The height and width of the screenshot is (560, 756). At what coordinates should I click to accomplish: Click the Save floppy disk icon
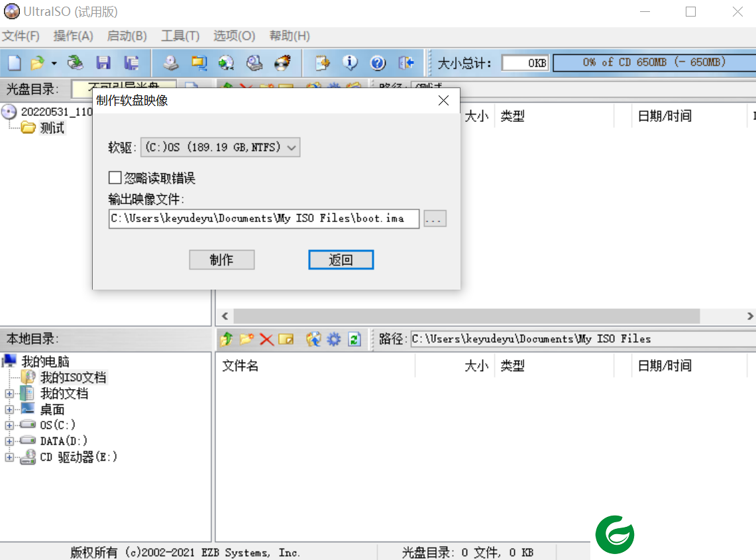[x=103, y=63]
